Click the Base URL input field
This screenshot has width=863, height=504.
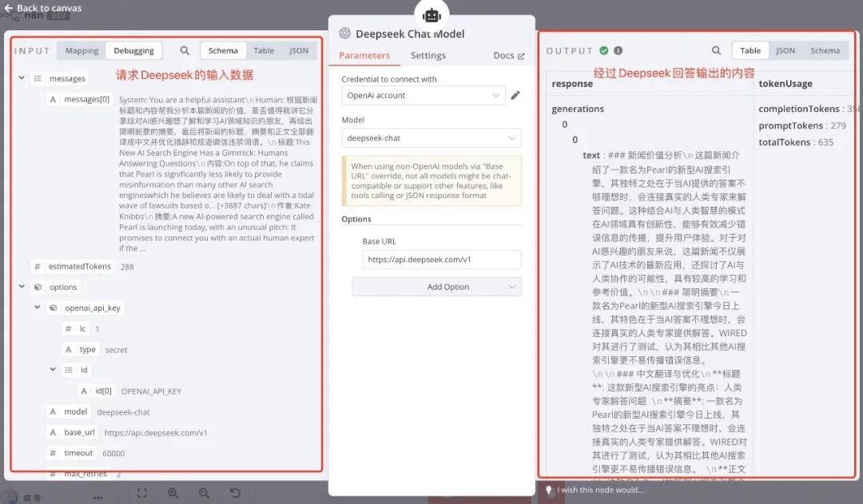tap(442, 260)
